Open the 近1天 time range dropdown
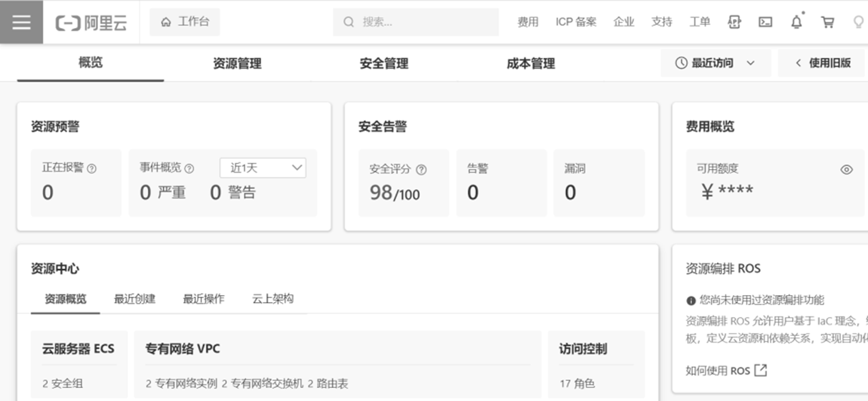868x401 pixels. click(x=263, y=168)
